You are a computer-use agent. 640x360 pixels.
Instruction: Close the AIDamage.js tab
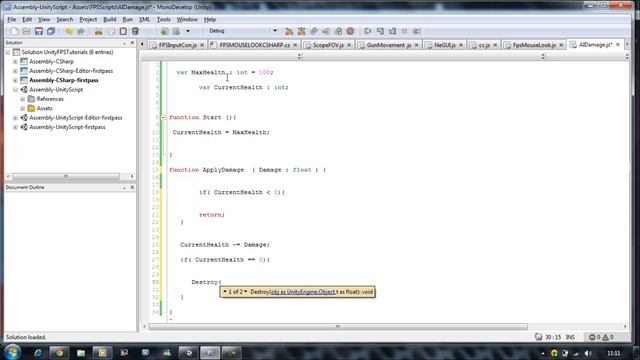pyautogui.click(x=618, y=44)
